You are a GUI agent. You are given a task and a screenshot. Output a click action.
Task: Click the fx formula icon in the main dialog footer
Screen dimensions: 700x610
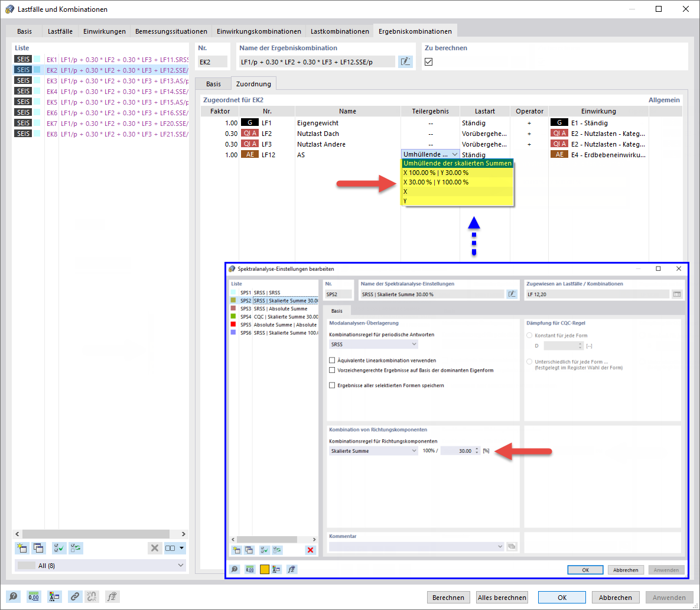[x=112, y=596]
